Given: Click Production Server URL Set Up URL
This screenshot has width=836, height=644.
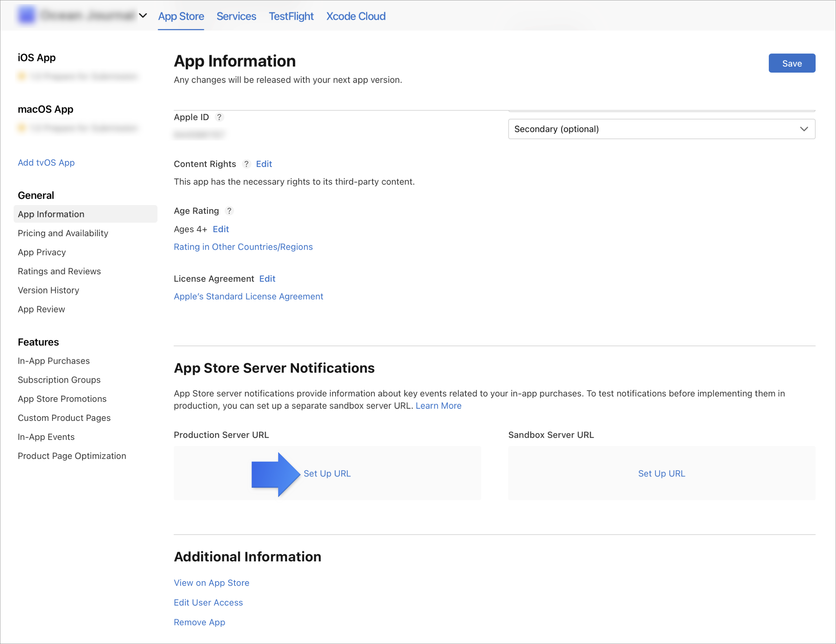Looking at the screenshot, I should pyautogui.click(x=326, y=473).
